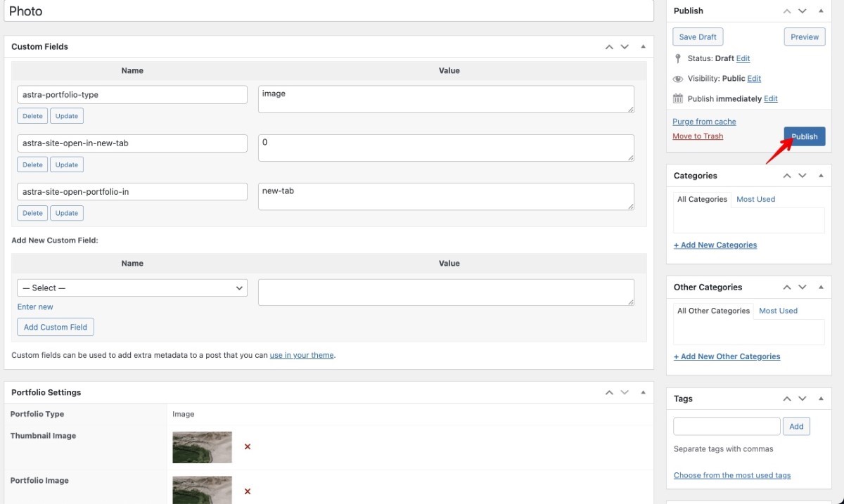Delete the astra-site-open-portfolio-in field
844x504 pixels.
point(32,213)
